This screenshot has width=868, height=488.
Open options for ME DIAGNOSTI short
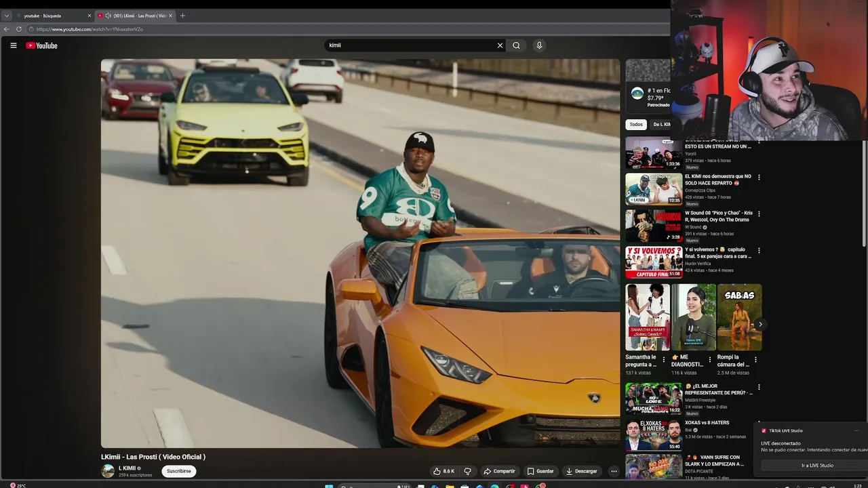coord(710,360)
